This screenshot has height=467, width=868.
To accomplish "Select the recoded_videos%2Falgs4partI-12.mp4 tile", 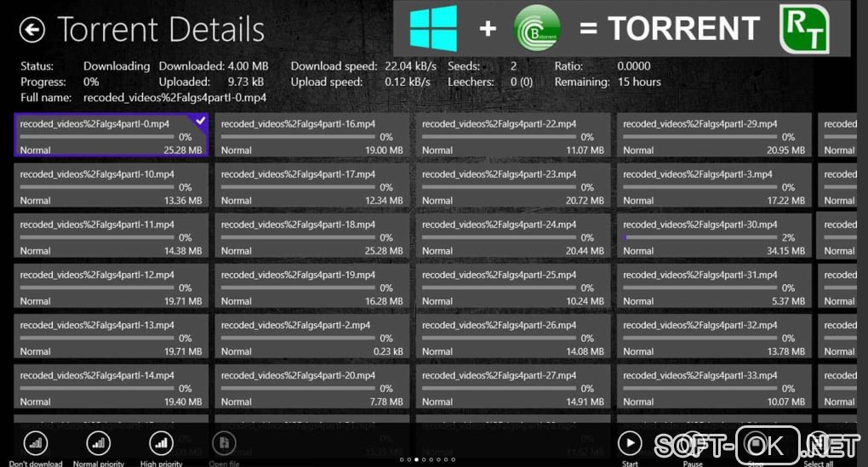I will (111, 287).
